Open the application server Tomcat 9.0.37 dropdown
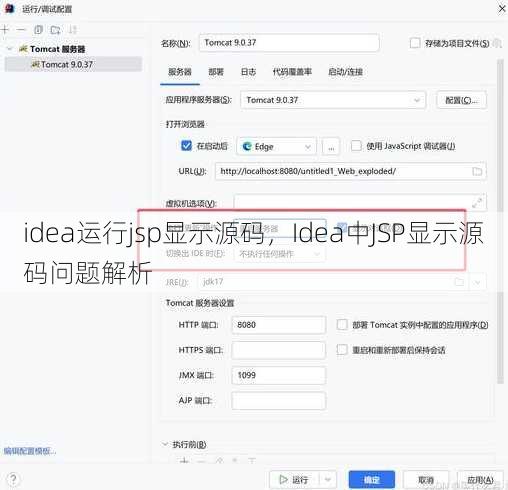 (x=333, y=100)
